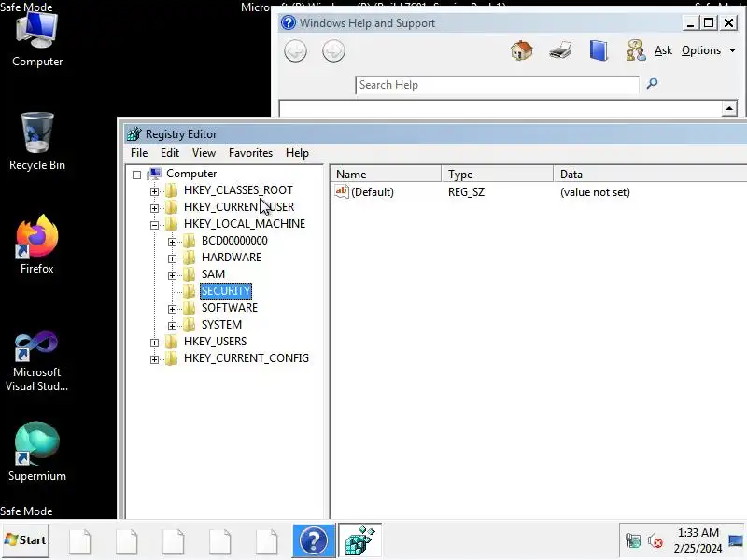Viewport: 747px width, 560px height.
Task: Select HKEY_CURRENT_CONFIG tree label
Action: point(247,358)
